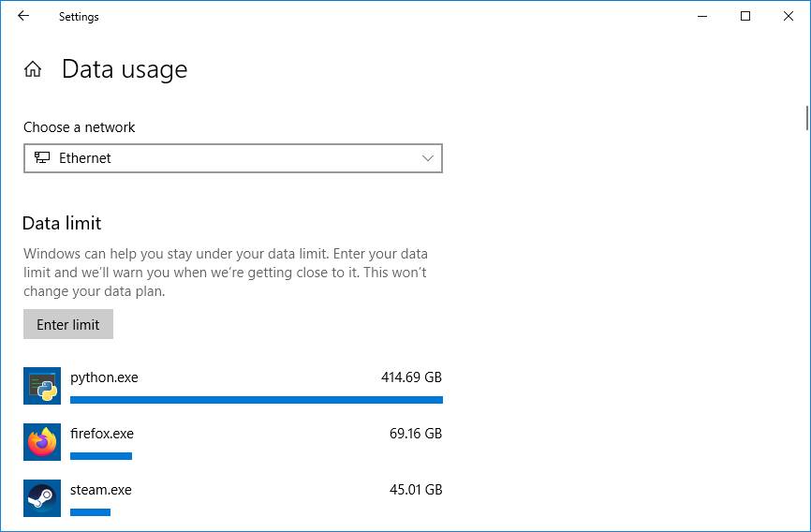Open the Choose a network dropdown
The width and height of the screenshot is (811, 532).
point(232,158)
